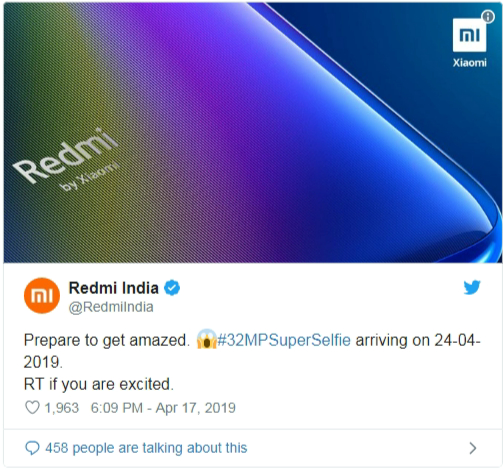503x471 pixels.
Task: Click the Redmi India account name
Action: pyautogui.click(x=113, y=288)
